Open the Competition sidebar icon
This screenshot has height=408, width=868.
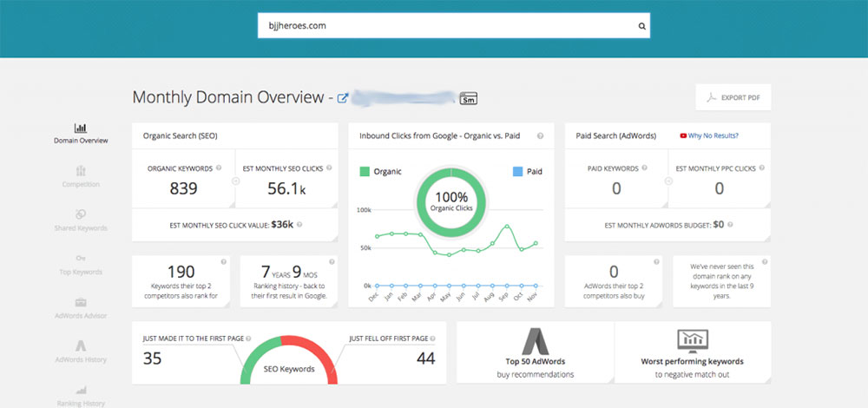[x=81, y=171]
